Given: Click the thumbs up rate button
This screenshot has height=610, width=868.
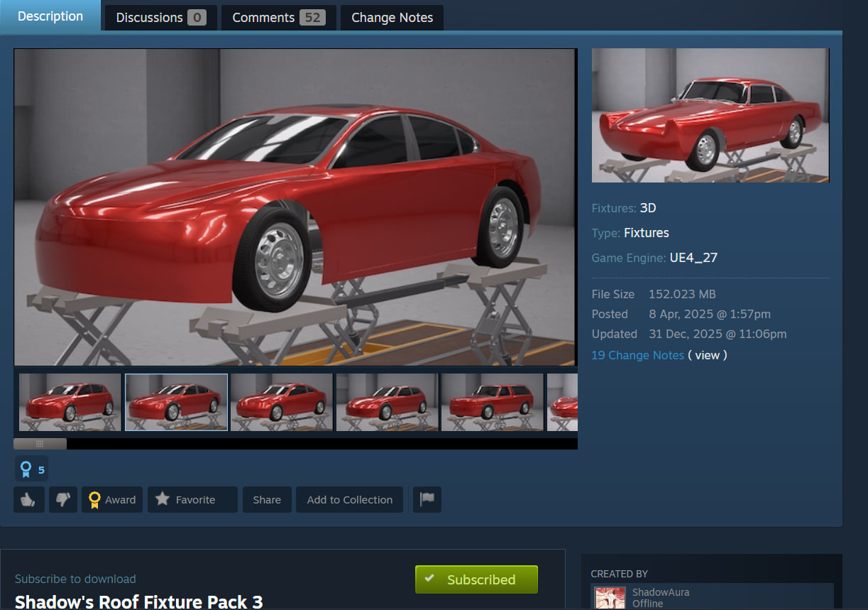Looking at the screenshot, I should [x=29, y=500].
